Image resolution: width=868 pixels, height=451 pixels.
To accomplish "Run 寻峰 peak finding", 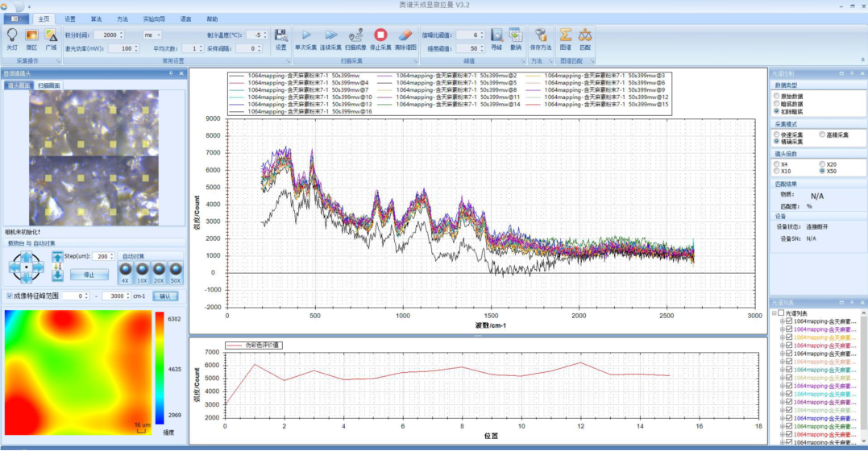I will [x=496, y=35].
